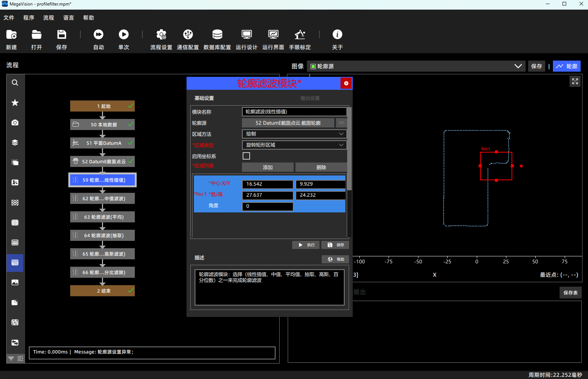Screen dimensions: 588x379
Task: Click the star favorites sidebar icon
Action: 15,103
